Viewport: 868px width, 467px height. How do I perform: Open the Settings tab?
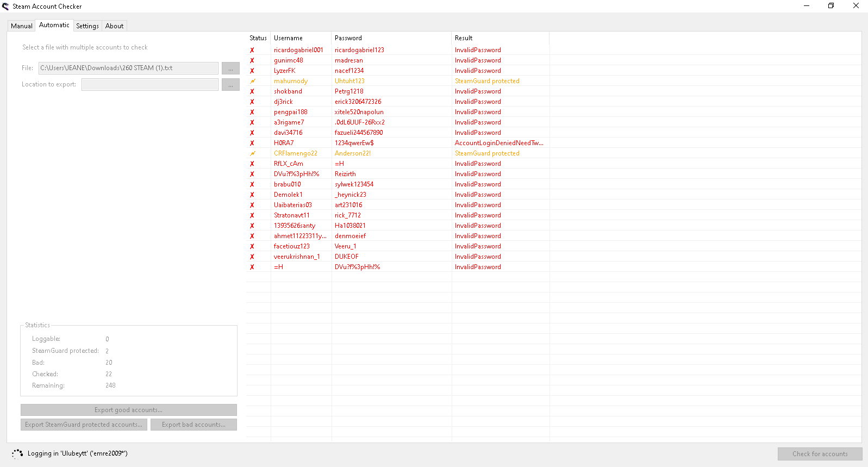pyautogui.click(x=88, y=26)
